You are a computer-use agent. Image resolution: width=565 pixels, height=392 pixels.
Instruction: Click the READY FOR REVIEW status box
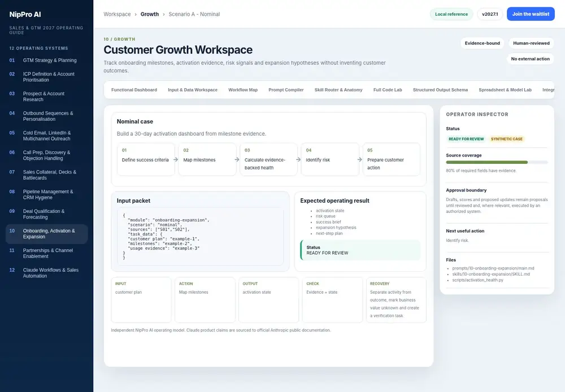360,250
